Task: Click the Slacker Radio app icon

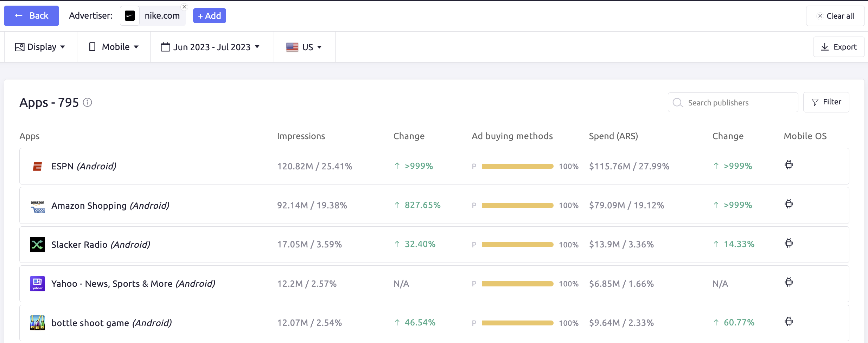Action: pyautogui.click(x=37, y=245)
